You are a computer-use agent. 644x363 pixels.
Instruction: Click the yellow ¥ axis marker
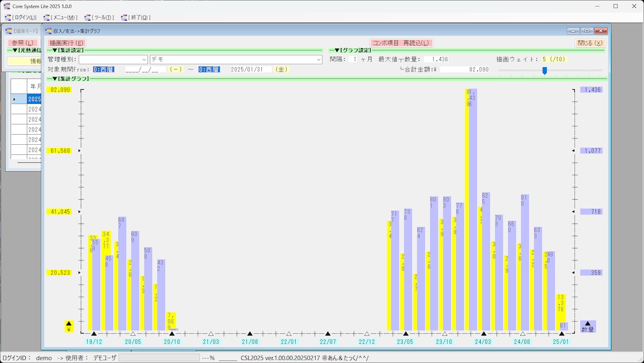point(69,326)
